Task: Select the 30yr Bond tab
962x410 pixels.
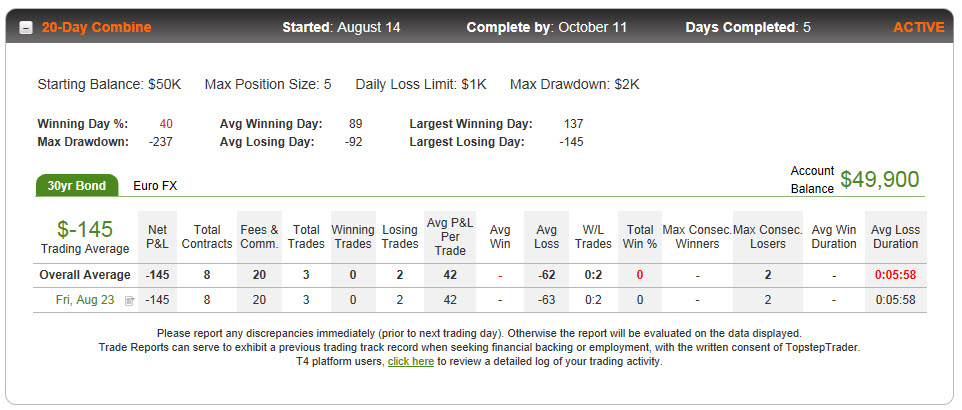Action: click(x=77, y=186)
